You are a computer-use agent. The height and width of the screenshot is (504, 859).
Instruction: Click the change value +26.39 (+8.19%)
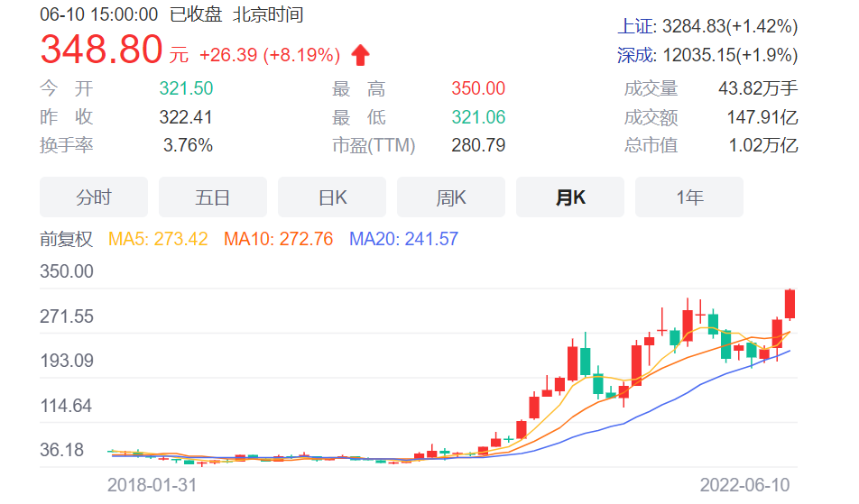point(270,55)
